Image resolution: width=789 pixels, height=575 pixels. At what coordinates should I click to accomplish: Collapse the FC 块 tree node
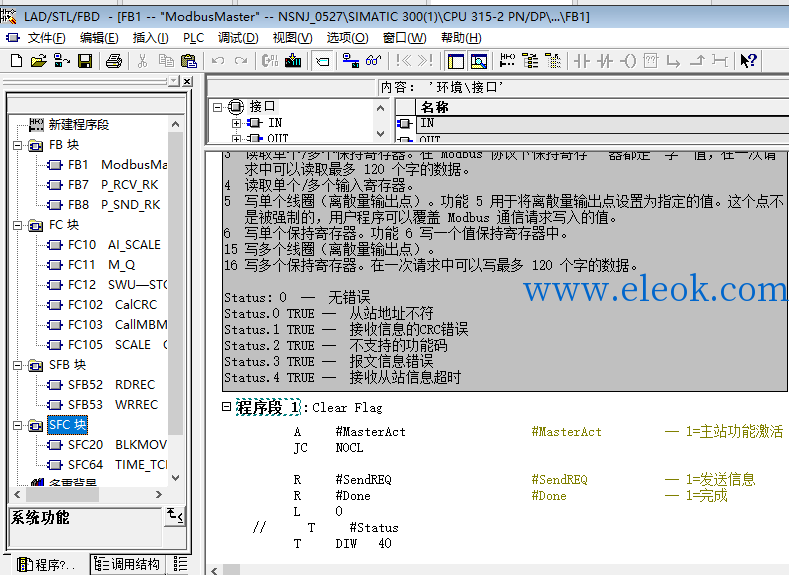(18, 225)
